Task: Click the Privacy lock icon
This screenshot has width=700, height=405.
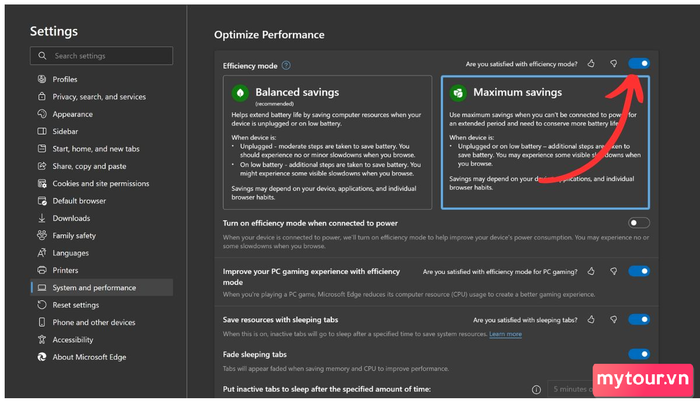Action: click(42, 96)
